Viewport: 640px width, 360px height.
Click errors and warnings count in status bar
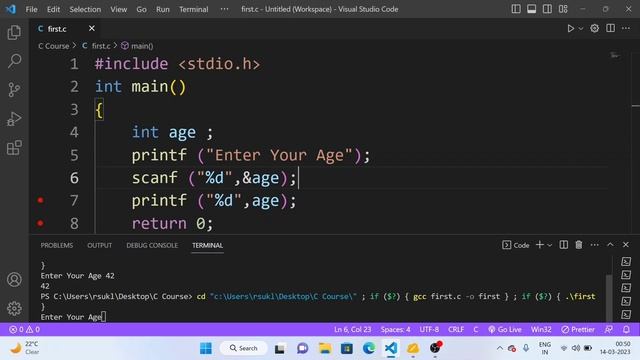point(24,329)
